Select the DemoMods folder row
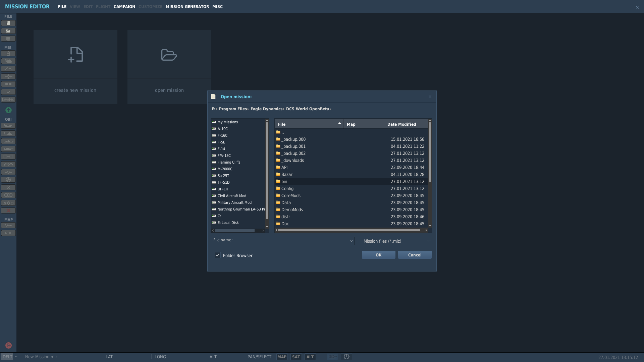The height and width of the screenshot is (362, 644). click(351, 209)
